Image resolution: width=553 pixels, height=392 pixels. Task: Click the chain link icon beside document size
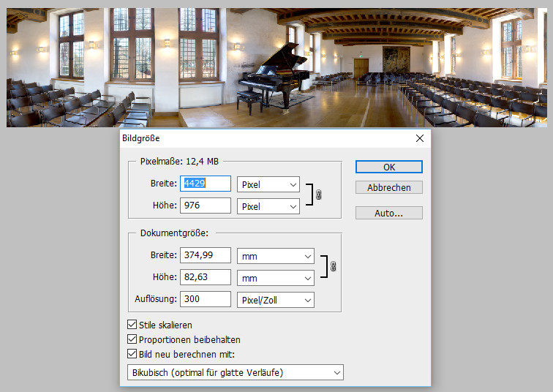pos(333,267)
